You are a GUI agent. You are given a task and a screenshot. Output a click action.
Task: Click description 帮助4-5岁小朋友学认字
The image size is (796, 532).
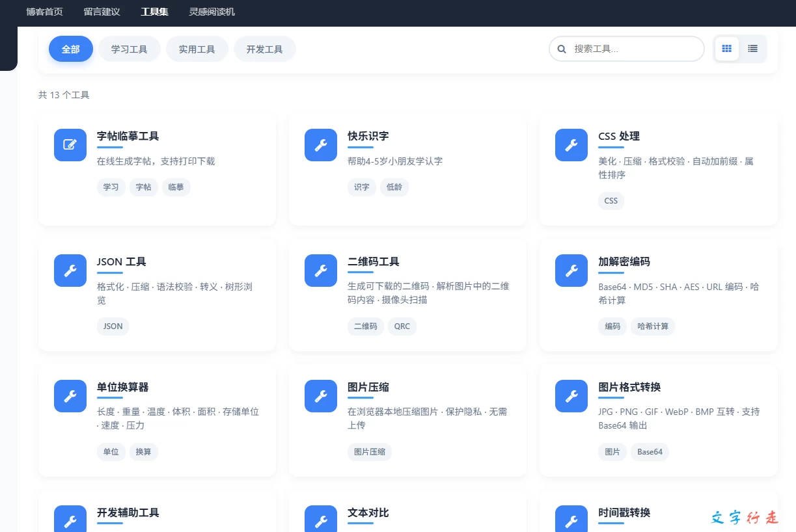coord(395,161)
